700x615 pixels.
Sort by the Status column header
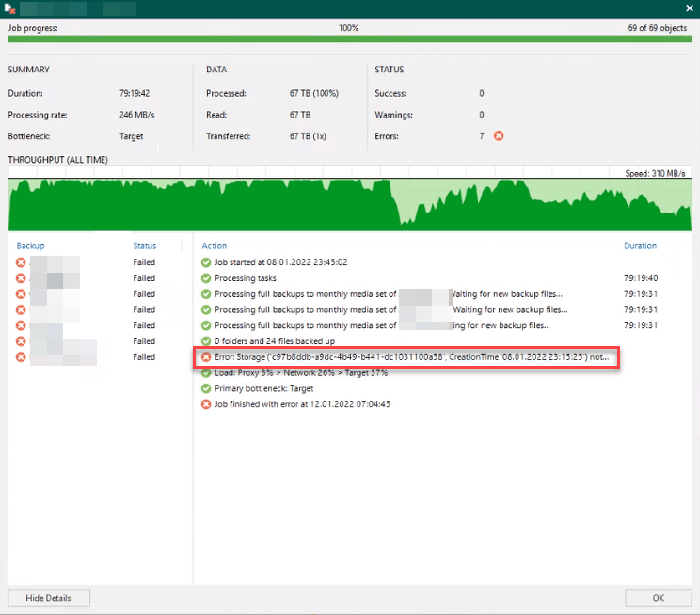(144, 246)
